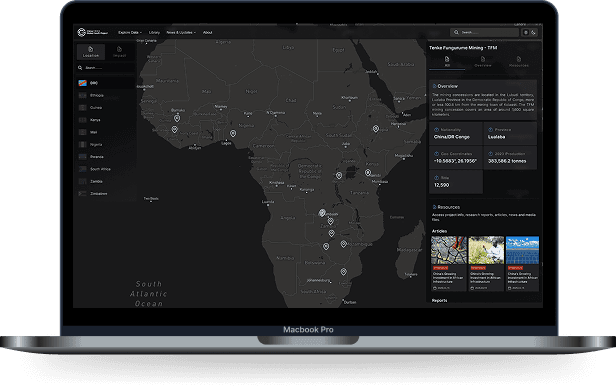
Task: Switch to the Impact tab in sidebar
Action: tap(119, 51)
